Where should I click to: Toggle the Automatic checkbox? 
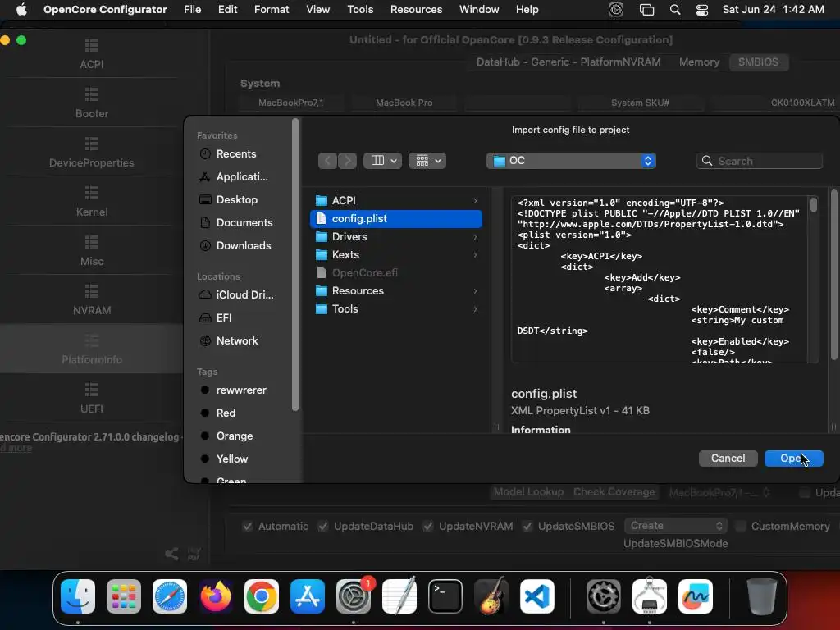point(248,527)
